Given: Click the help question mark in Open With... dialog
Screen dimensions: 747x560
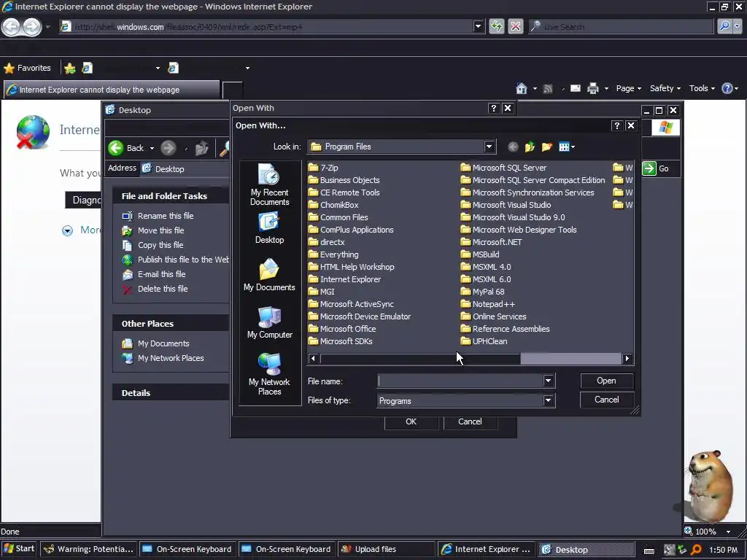Looking at the screenshot, I should 617,125.
